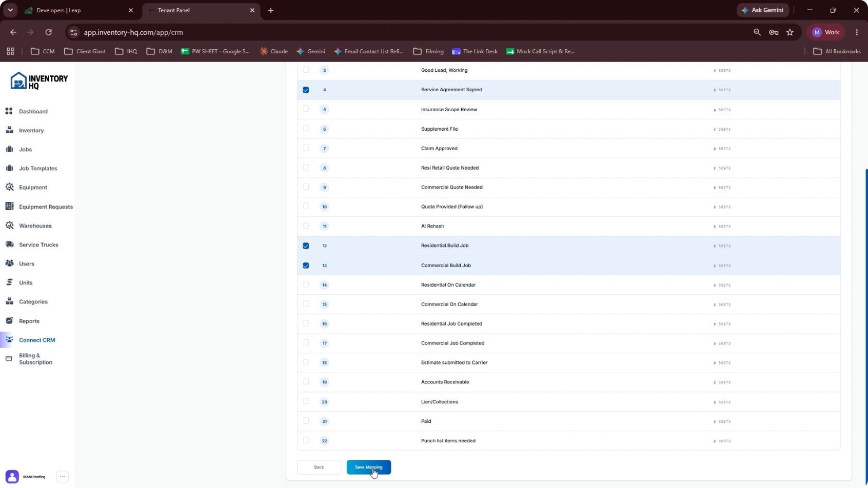Open Reports section
This screenshot has height=488, width=868.
coord(29,321)
